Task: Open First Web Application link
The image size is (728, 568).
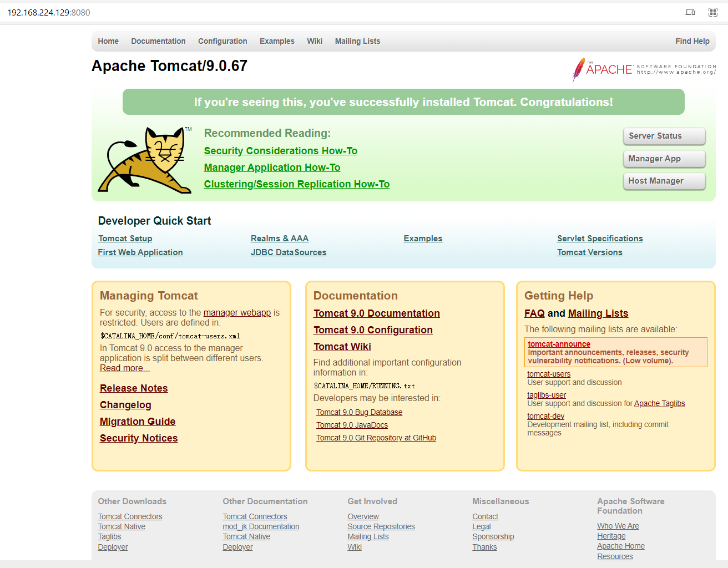Action: tap(140, 252)
